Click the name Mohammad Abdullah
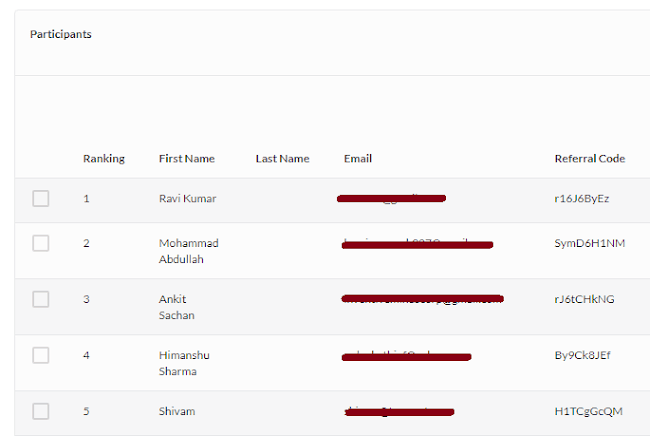Screen dimensions: 650x436 189,251
